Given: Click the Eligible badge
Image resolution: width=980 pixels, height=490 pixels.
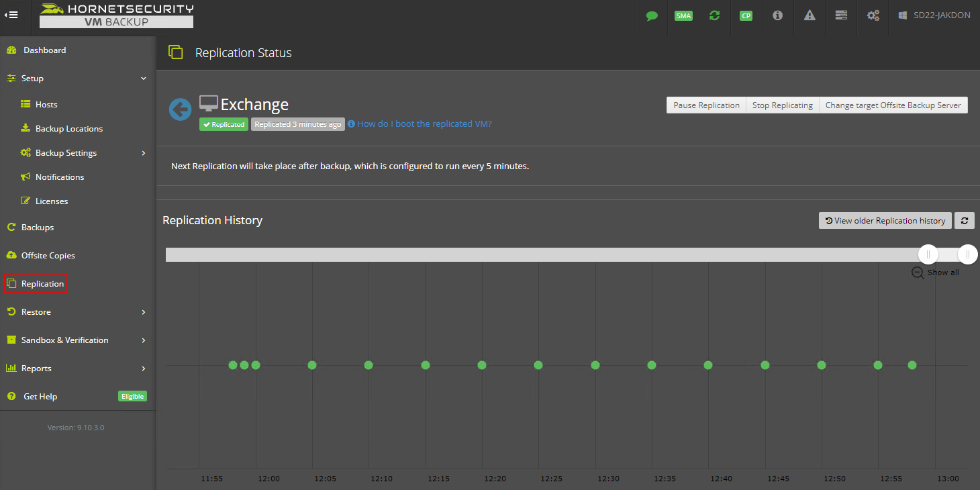Looking at the screenshot, I should (x=132, y=397).
